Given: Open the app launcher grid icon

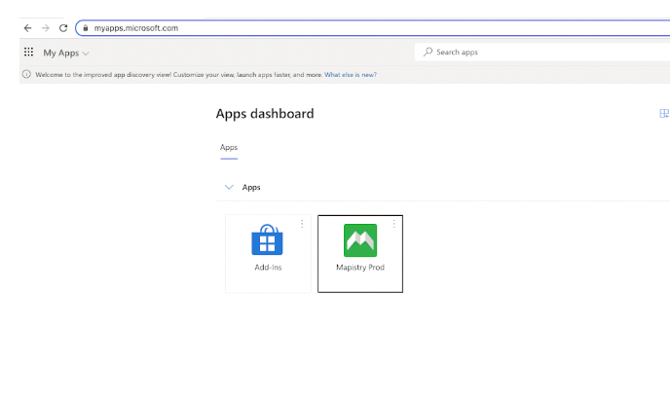Looking at the screenshot, I should [x=29, y=52].
